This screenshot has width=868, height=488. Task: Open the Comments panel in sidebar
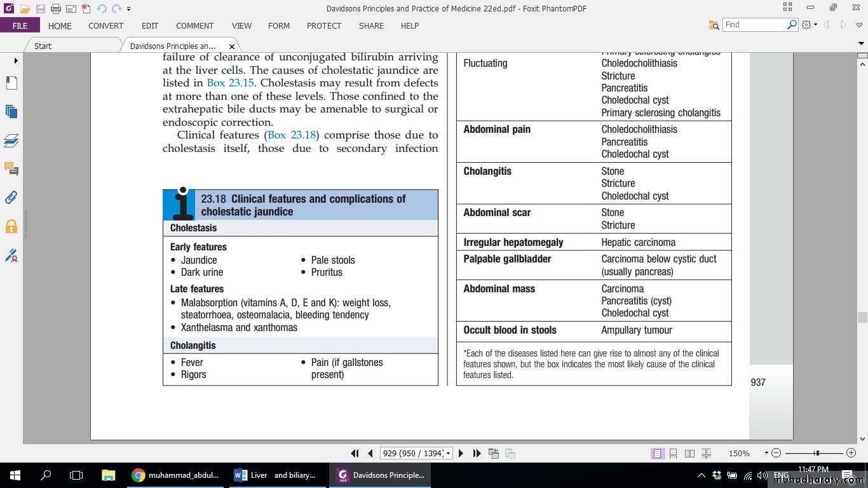(x=11, y=169)
